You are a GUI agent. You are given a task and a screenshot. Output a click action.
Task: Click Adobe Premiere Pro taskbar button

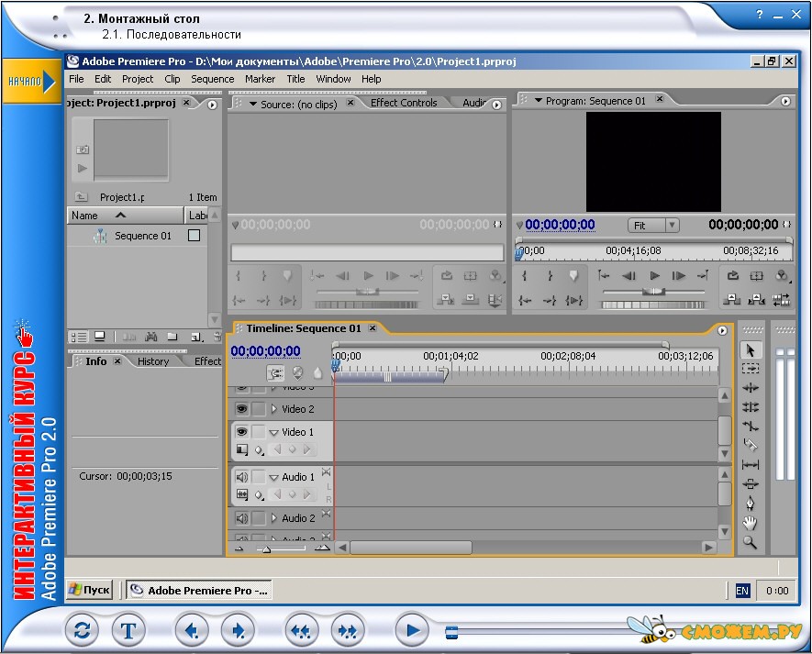coord(199,591)
